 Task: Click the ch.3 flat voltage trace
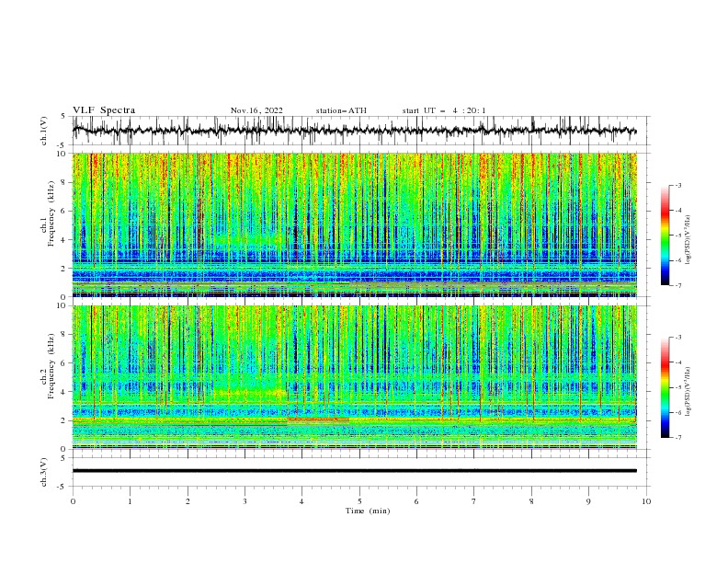pos(354,471)
